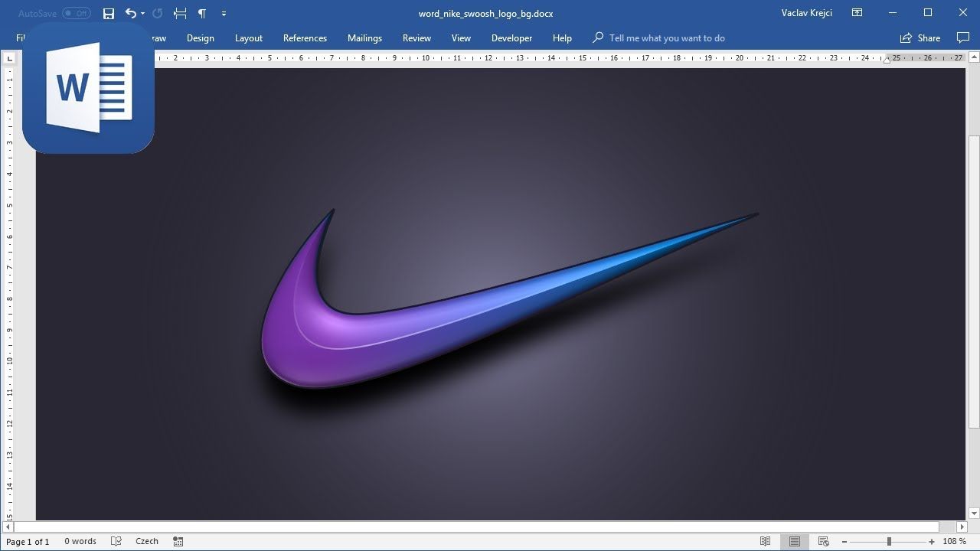Open the Undo history dropdown arrow

(142, 13)
